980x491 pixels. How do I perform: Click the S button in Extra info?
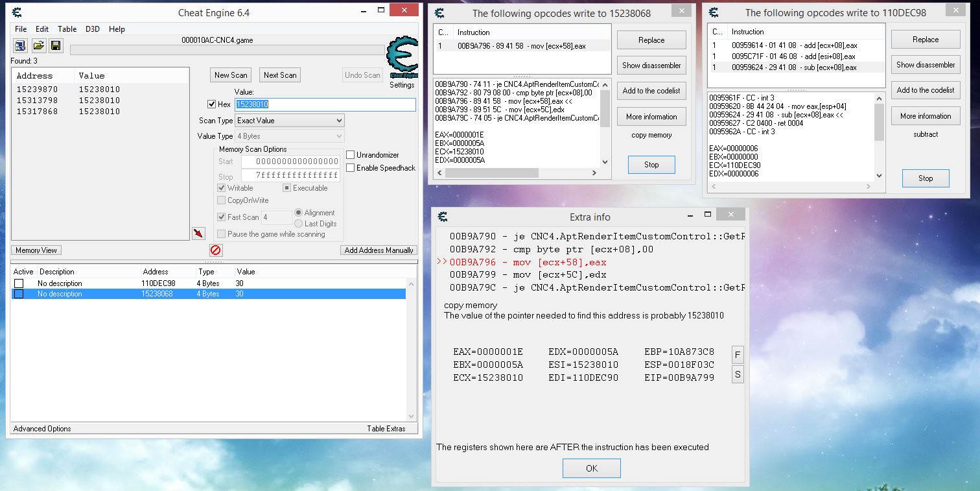[x=738, y=374]
